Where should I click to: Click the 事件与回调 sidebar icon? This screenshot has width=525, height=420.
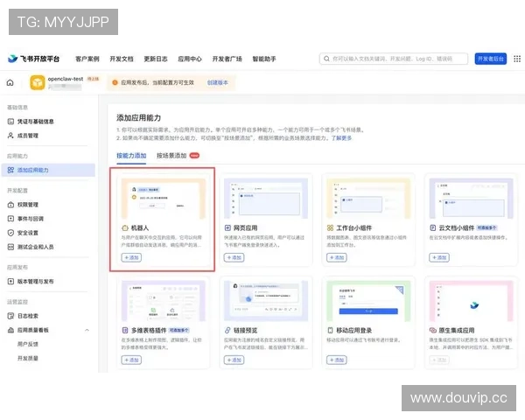10,219
